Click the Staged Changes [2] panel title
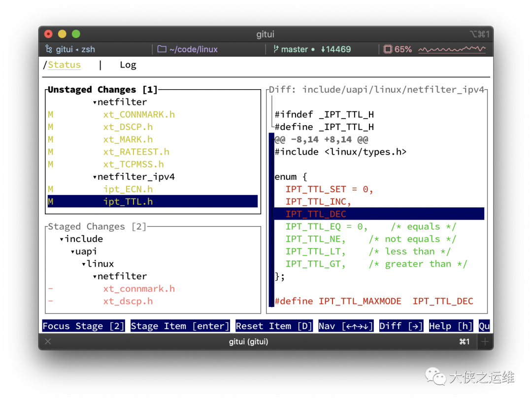Screen dimensions: 532x401 [x=97, y=227]
